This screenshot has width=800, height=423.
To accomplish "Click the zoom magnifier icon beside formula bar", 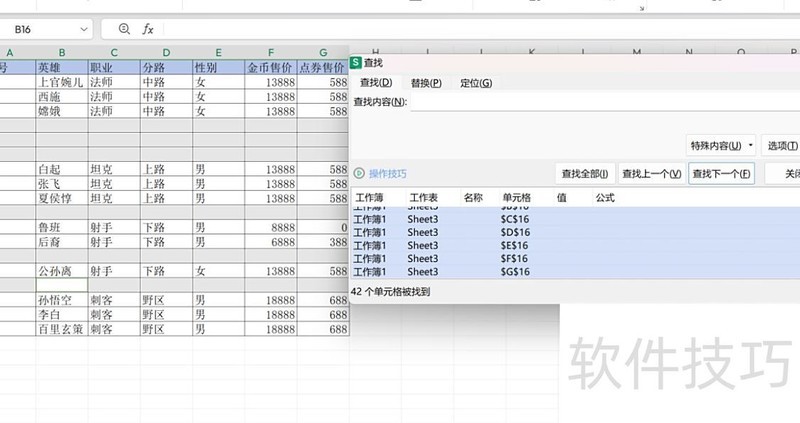I will point(124,29).
